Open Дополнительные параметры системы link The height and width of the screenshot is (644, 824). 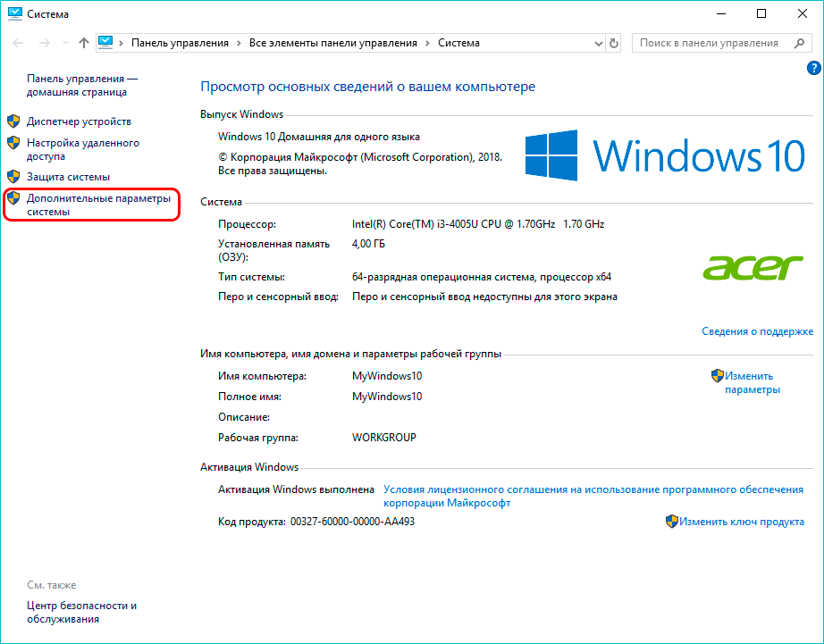(99, 205)
